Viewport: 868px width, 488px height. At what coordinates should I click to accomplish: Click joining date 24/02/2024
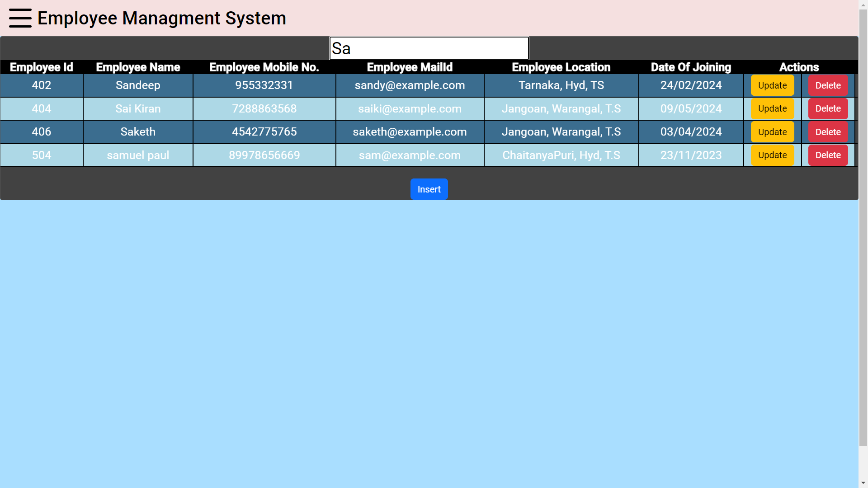tap(691, 85)
